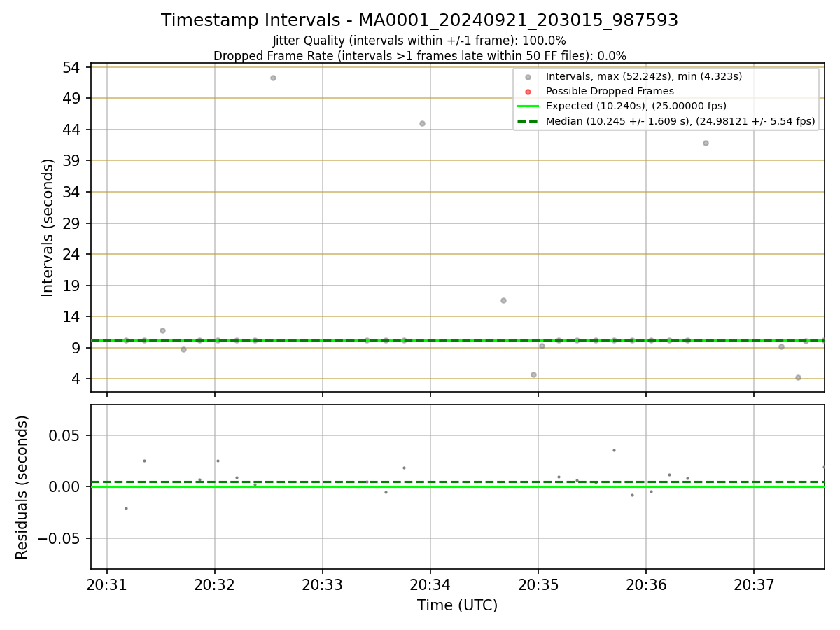Click the 'Intervals, max (52.242s)' legend entry

[x=644, y=76]
